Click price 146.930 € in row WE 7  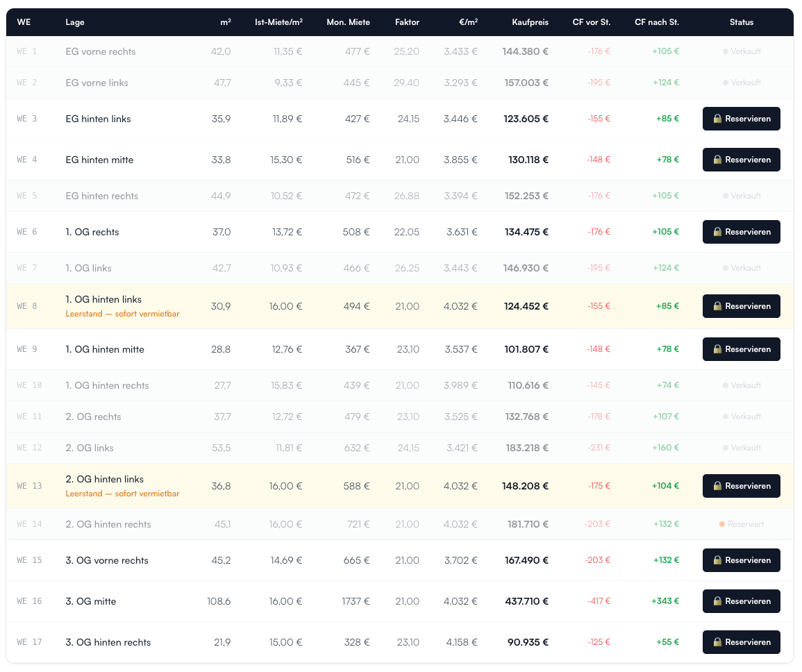click(x=526, y=268)
